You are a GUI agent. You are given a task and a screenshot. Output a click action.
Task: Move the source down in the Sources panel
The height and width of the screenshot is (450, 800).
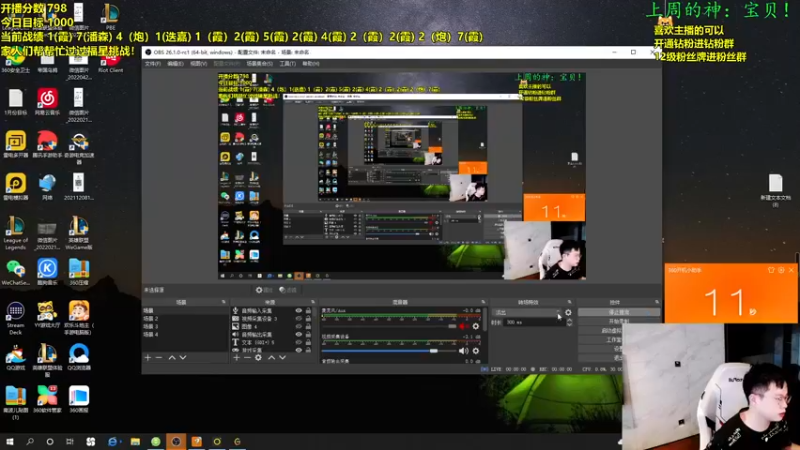tap(282, 358)
